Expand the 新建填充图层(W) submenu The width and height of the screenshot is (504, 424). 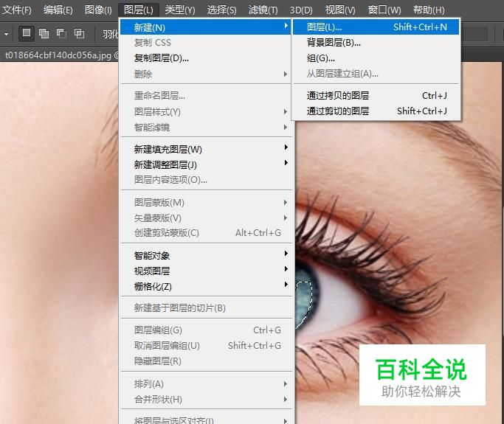[206, 149]
